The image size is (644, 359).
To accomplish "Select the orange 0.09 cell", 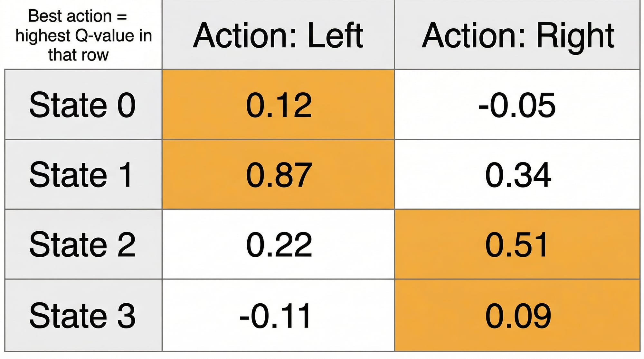I will (518, 316).
